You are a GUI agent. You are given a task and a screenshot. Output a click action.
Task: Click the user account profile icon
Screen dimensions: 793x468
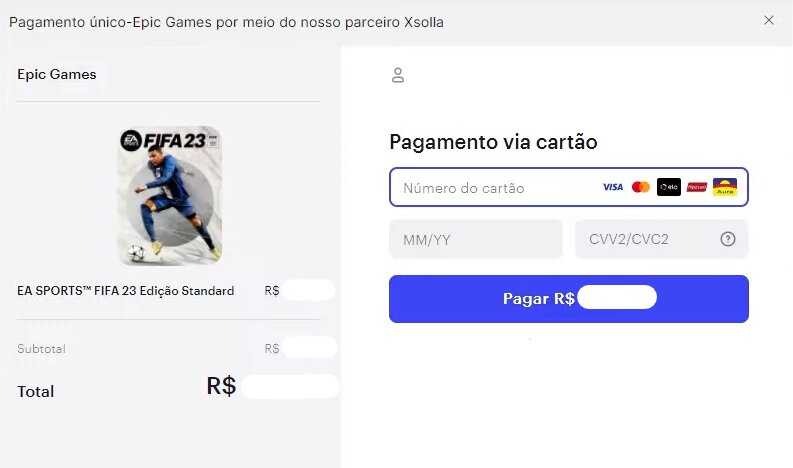(x=398, y=75)
